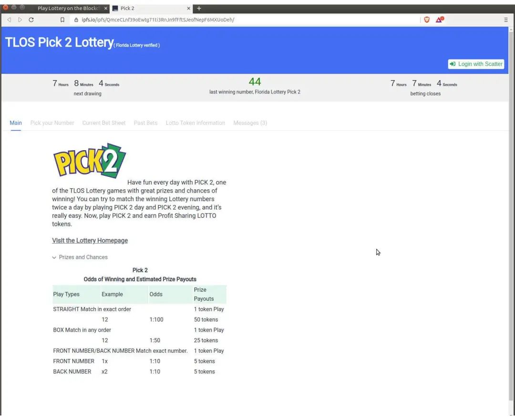Click the PICK 2 logo image
Image resolution: width=515 pixels, height=420 pixels.
(x=90, y=161)
